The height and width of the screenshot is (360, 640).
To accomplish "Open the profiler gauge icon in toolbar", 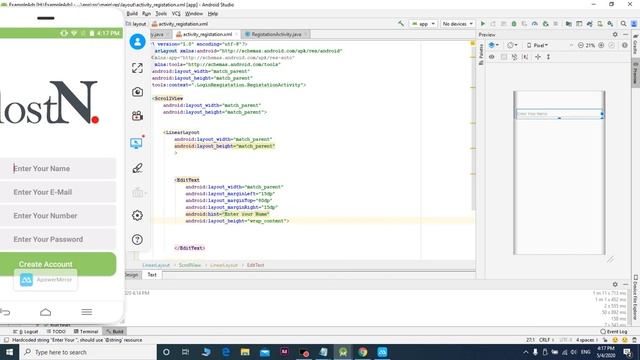I will pyautogui.click(x=535, y=24).
